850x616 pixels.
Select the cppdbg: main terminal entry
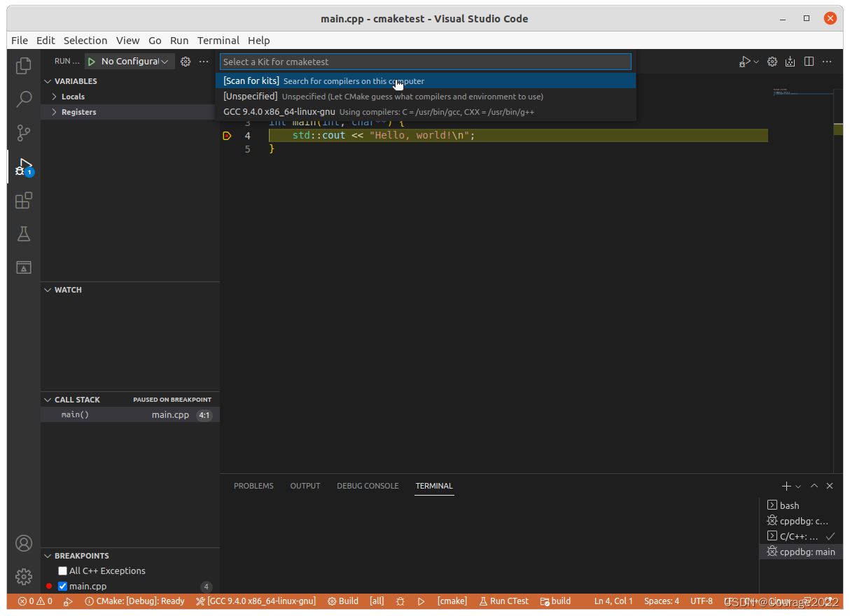tap(801, 552)
